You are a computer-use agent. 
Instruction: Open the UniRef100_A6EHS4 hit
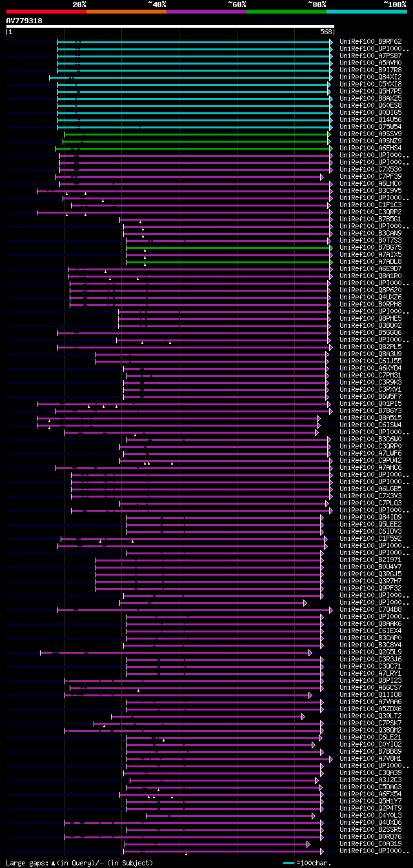[370, 148]
